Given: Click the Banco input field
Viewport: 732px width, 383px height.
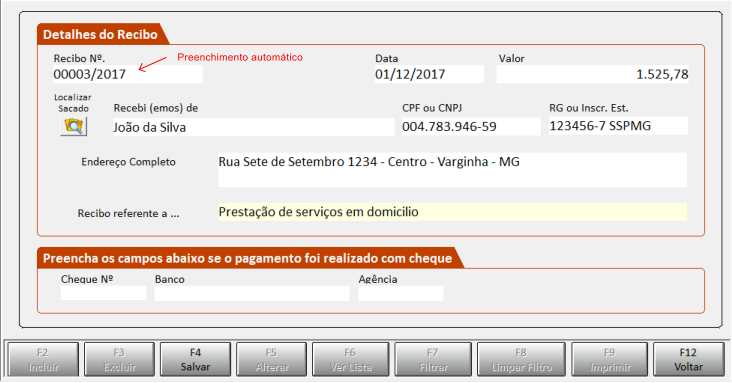Looking at the screenshot, I should (252, 293).
